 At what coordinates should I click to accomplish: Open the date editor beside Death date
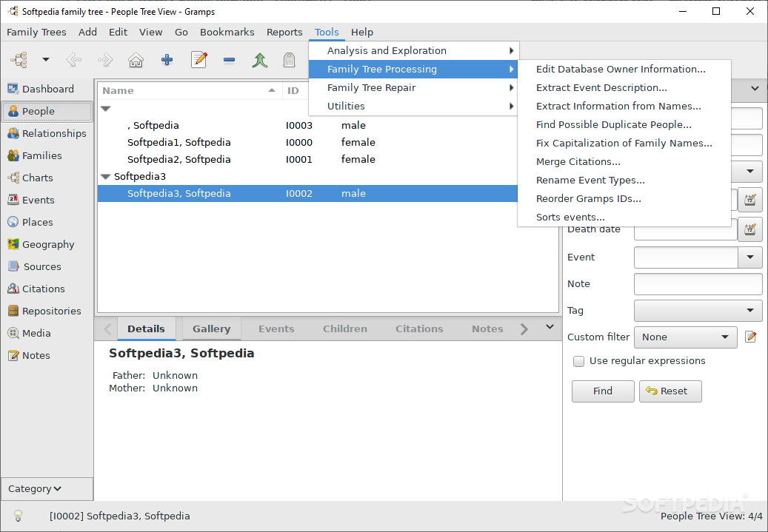[750, 229]
